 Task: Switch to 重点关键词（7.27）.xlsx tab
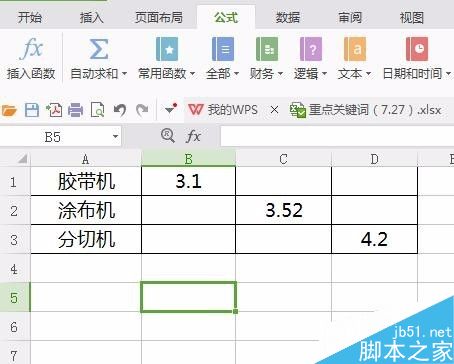[366, 110]
